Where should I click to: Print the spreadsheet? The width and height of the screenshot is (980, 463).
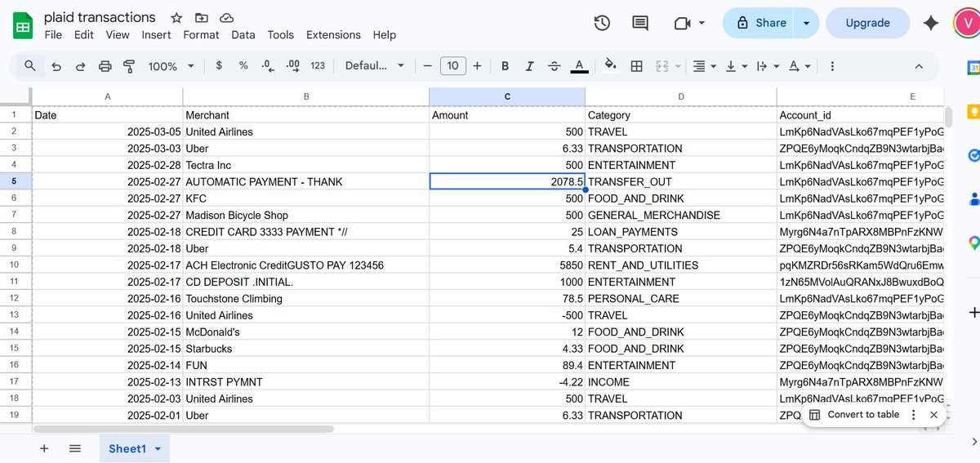(105, 66)
